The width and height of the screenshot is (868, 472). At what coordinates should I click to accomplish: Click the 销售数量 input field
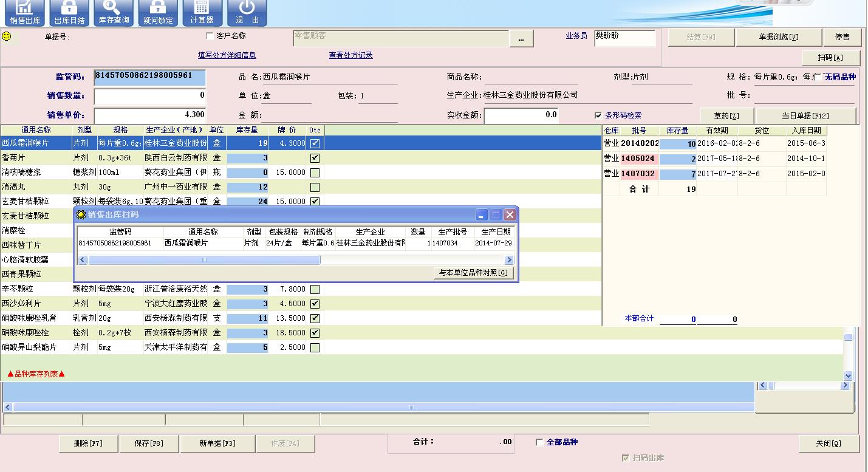click(x=149, y=96)
